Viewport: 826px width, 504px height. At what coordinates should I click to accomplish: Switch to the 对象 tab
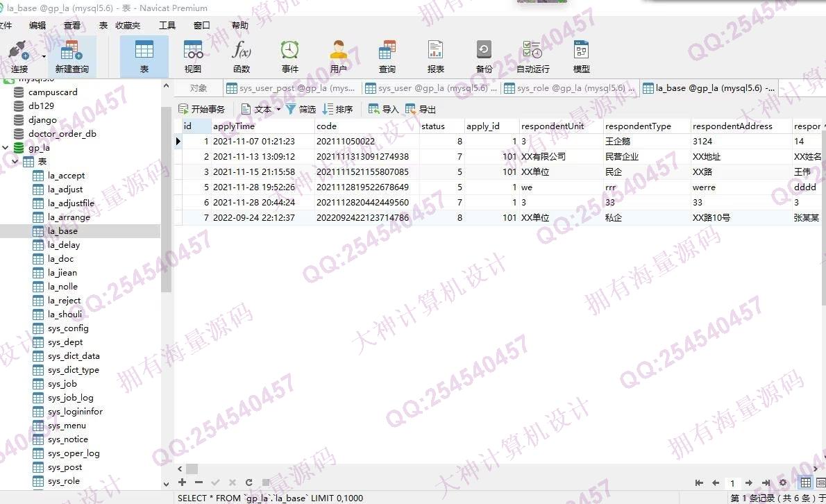198,88
